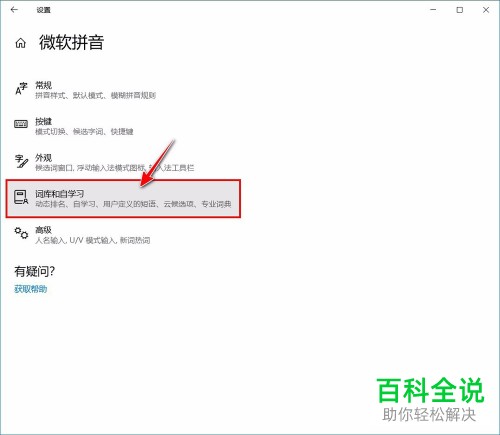Select the 微软拼音 page heading

[71, 43]
